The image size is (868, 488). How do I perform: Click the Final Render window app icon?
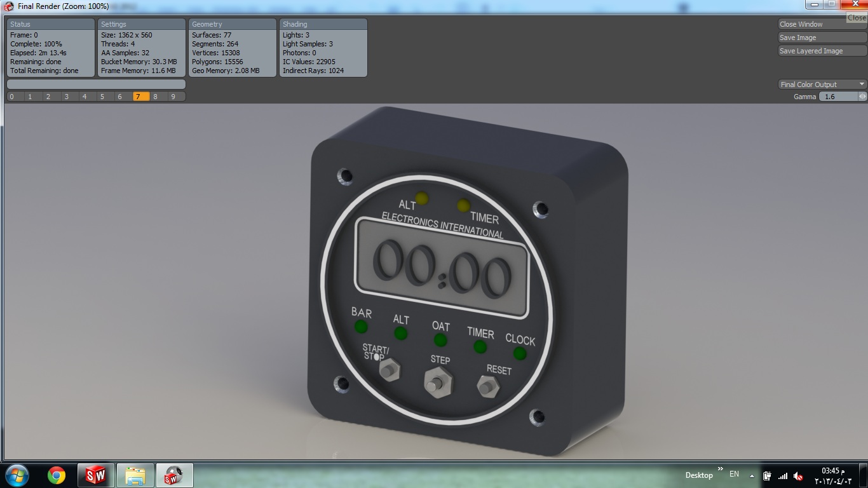[x=9, y=6]
